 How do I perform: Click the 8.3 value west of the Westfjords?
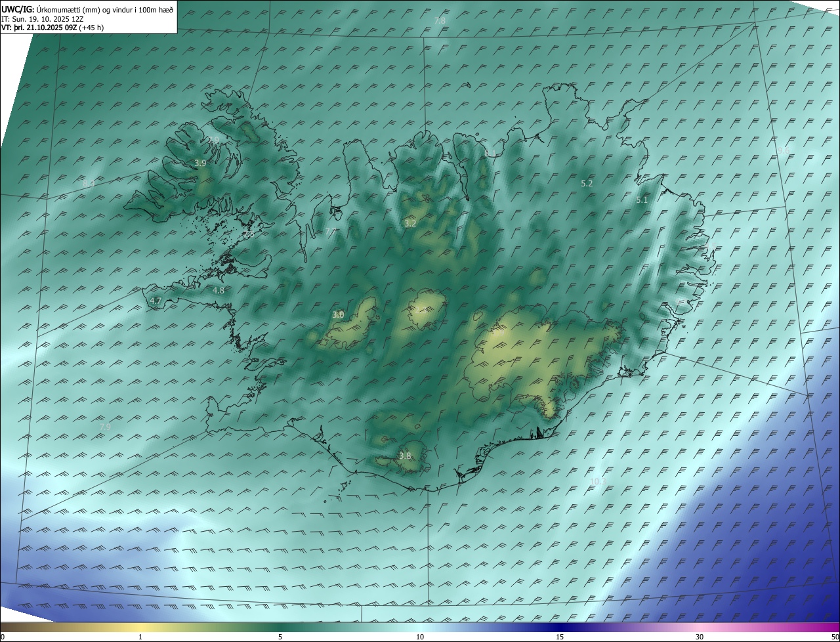pos(89,182)
